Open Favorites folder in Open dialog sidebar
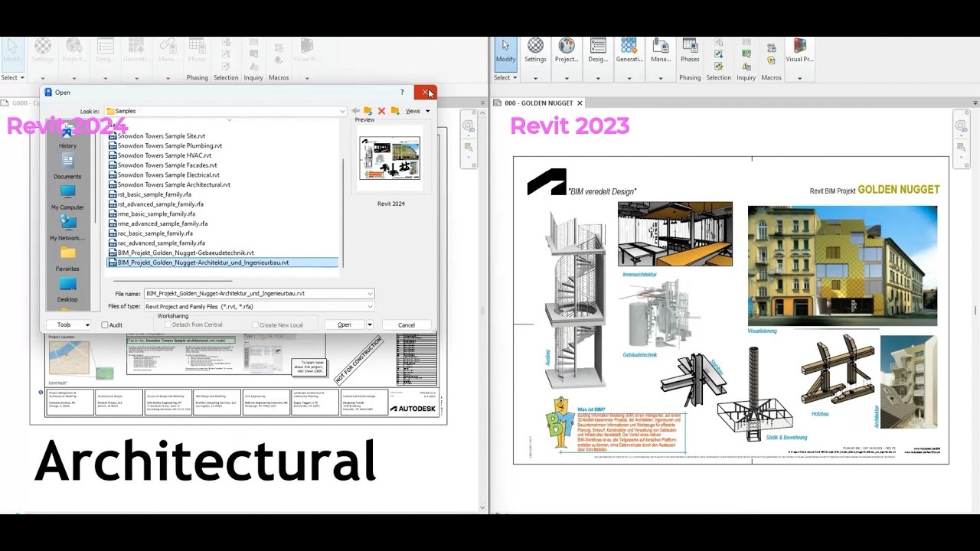This screenshot has height=551, width=980. tap(67, 259)
